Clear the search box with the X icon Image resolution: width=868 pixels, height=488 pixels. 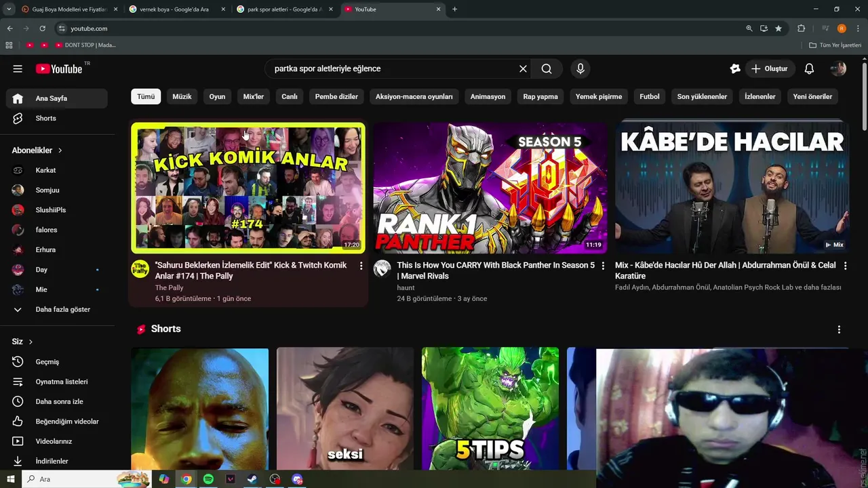(523, 68)
